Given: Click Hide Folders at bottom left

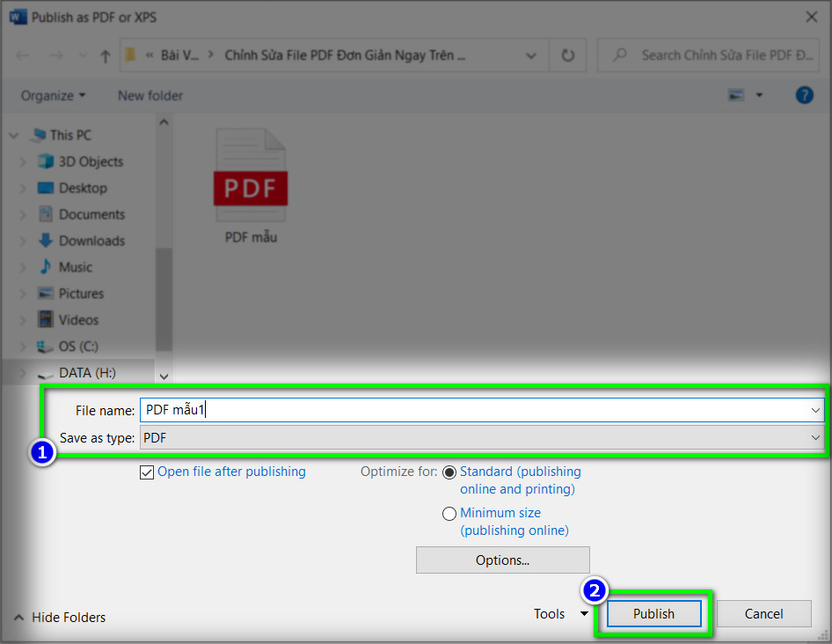Looking at the screenshot, I should coord(60,618).
